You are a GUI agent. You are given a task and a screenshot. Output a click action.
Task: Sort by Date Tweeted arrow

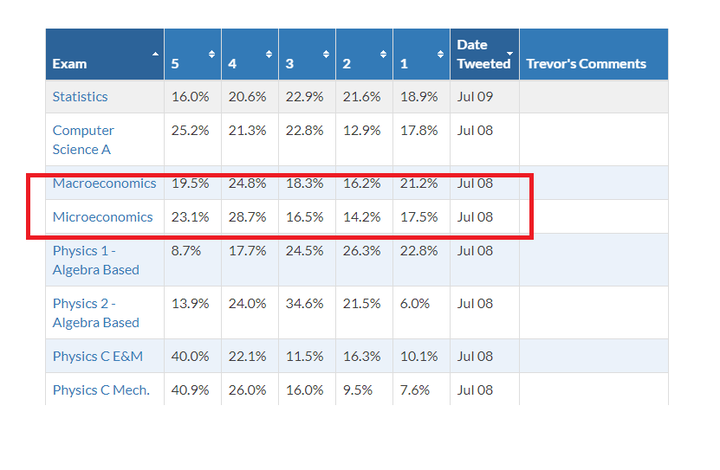(x=510, y=52)
